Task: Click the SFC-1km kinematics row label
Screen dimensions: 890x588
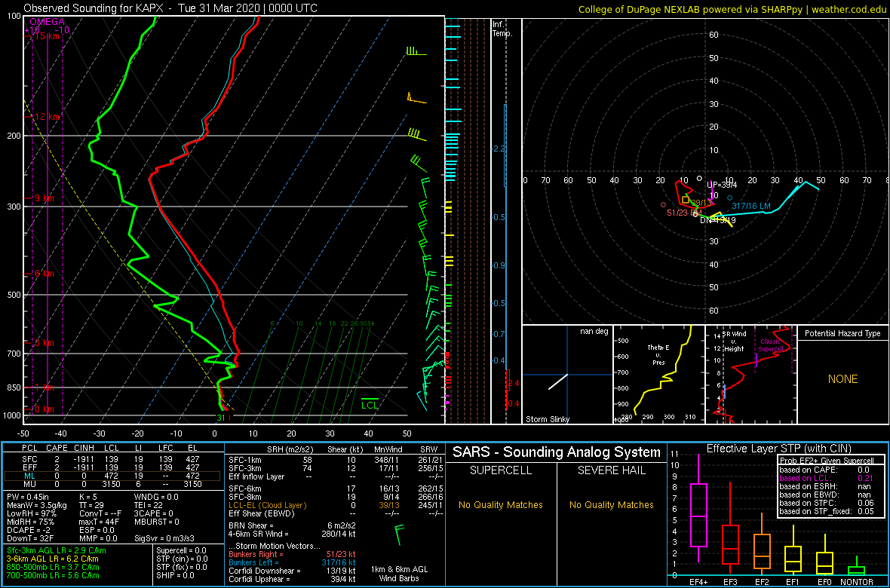Action: click(244, 459)
